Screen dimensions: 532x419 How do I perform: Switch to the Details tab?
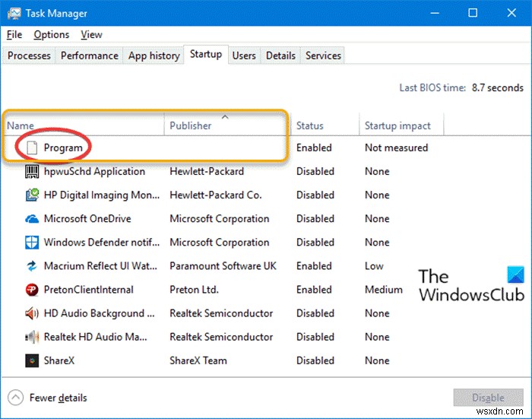click(x=280, y=56)
